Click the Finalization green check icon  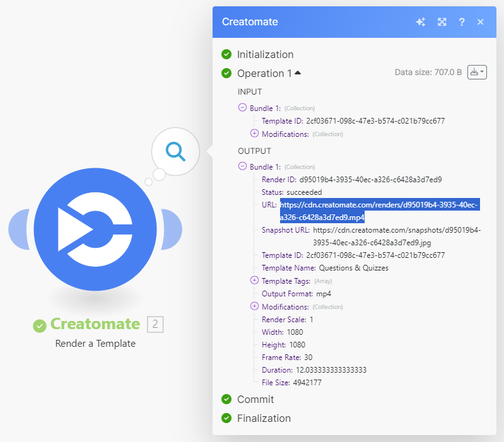[226, 418]
